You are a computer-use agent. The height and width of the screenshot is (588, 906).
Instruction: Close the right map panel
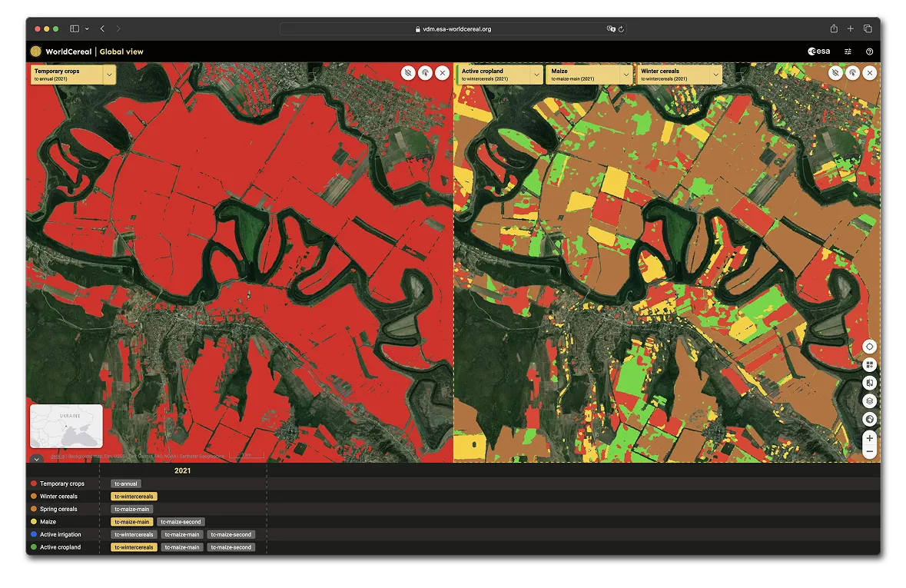pyautogui.click(x=870, y=73)
